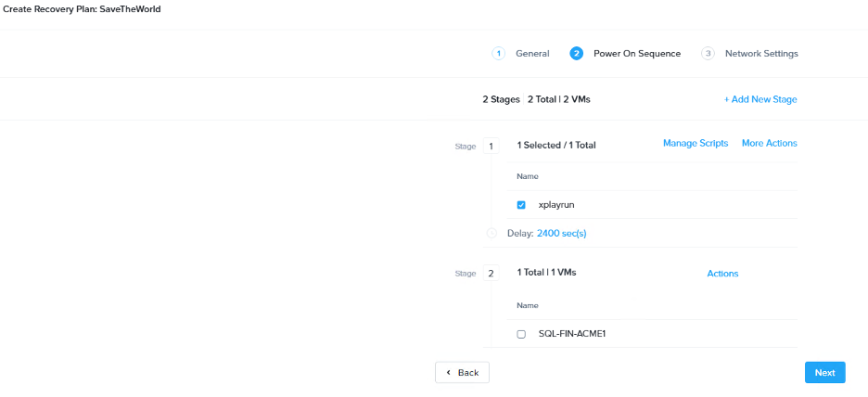Uncheck the xplayrun VM checkbox

(521, 205)
